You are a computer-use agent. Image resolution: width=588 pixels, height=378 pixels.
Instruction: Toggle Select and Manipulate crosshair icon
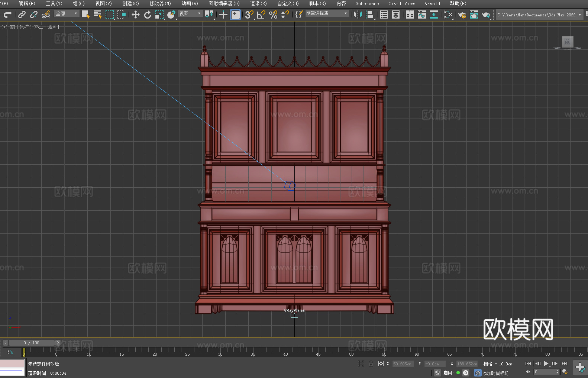pyautogui.click(x=223, y=14)
